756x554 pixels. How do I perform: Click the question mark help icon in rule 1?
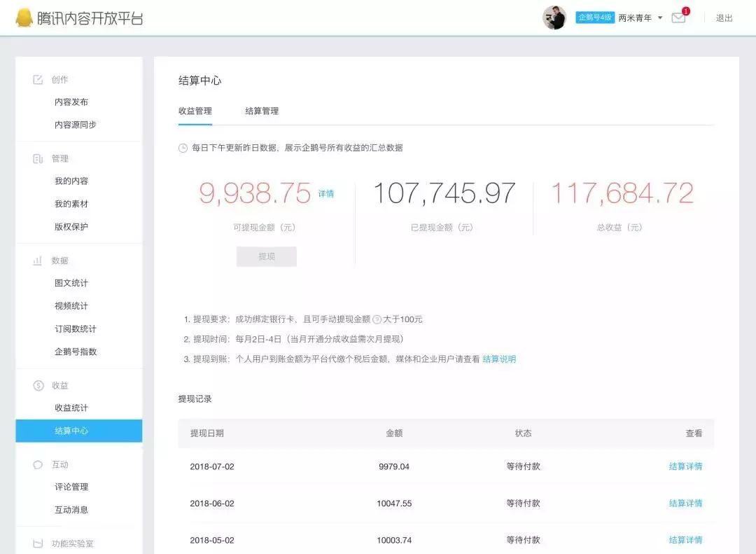[x=377, y=319]
